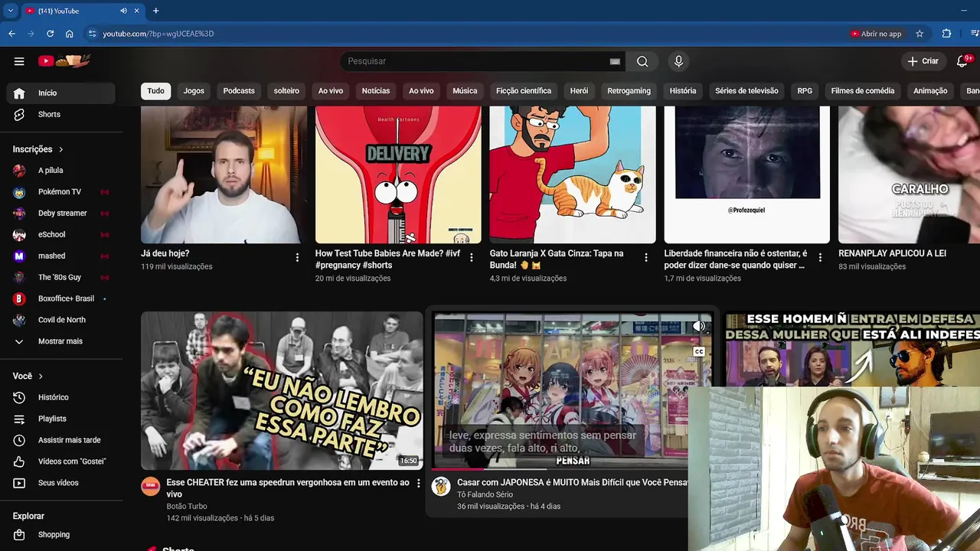Open the orange cat short thumbnail
Screen dimensions: 980x551
click(x=573, y=174)
